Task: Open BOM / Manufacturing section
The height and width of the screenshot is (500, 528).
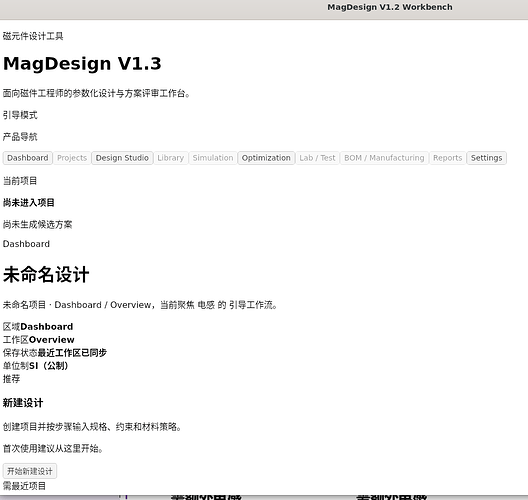Action: pyautogui.click(x=384, y=158)
